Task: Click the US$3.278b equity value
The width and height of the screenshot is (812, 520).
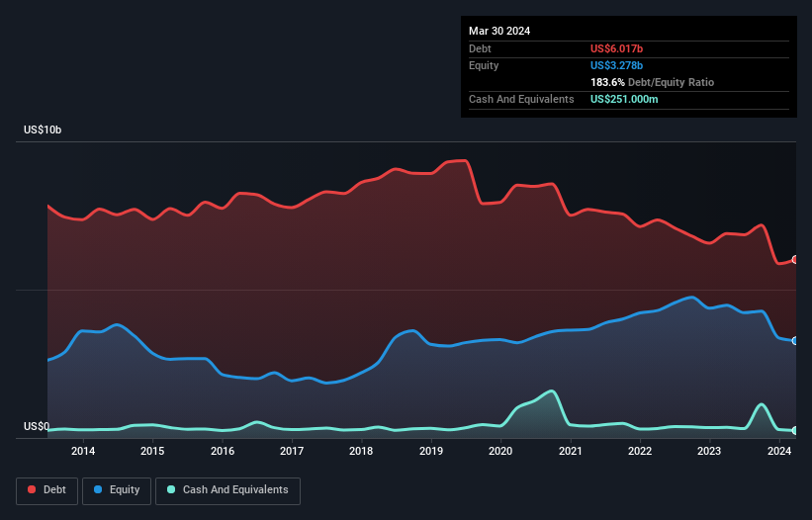Action: pyautogui.click(x=616, y=65)
